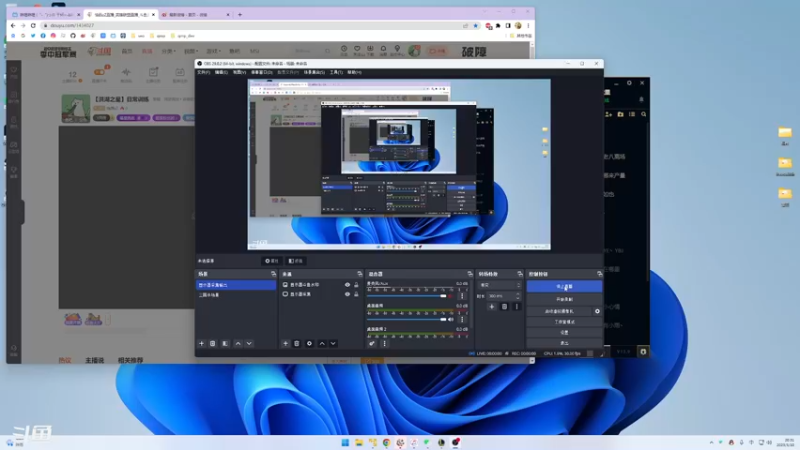Undock the Scenes panel
800x450 pixels.
tap(273, 274)
